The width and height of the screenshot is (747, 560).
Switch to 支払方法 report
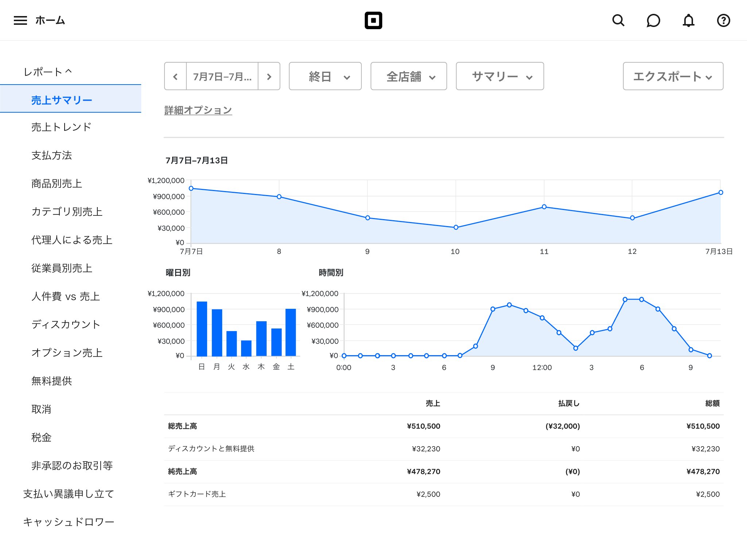[x=52, y=155]
